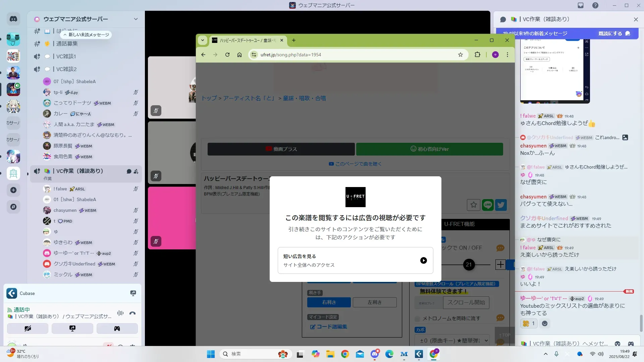Expand ウェブマニア公式サーバー server menu

pyautogui.click(x=136, y=19)
